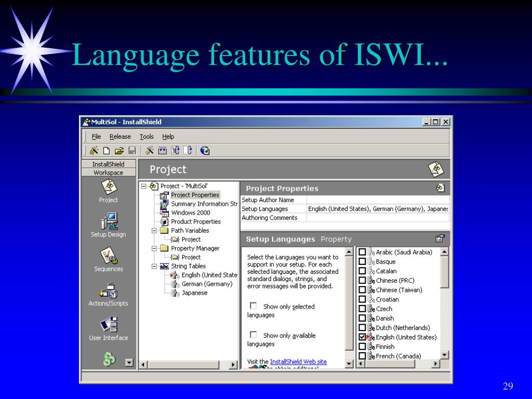Image resolution: width=532 pixels, height=399 pixels.
Task: Enable Show only available languages
Action: pos(254,335)
